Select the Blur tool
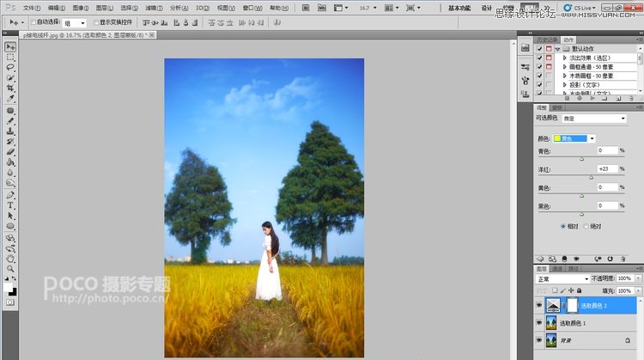 (x=10, y=173)
